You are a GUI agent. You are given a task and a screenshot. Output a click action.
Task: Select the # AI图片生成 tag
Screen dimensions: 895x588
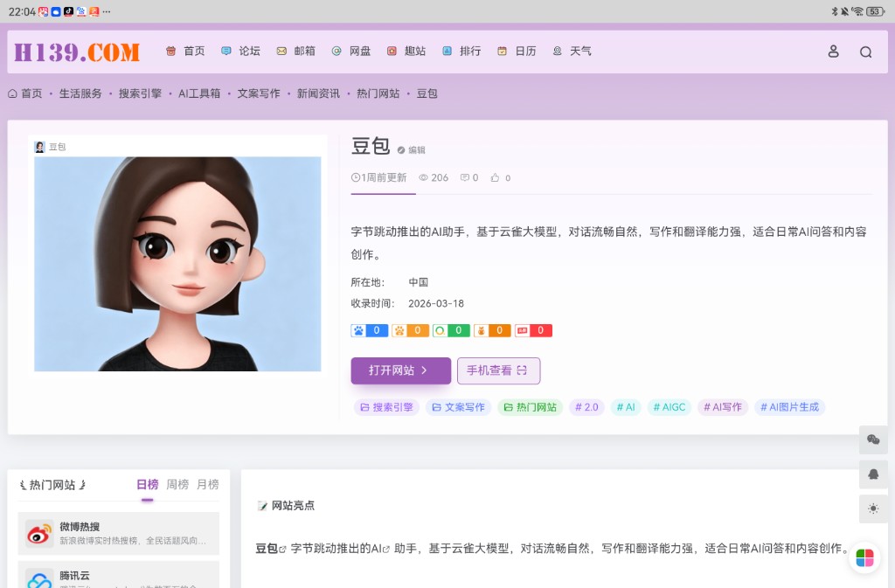tap(790, 407)
